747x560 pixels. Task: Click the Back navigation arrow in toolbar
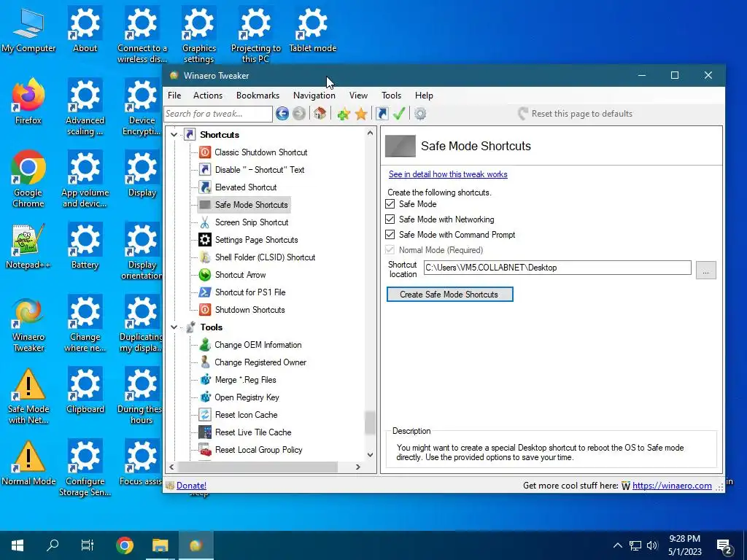point(282,113)
